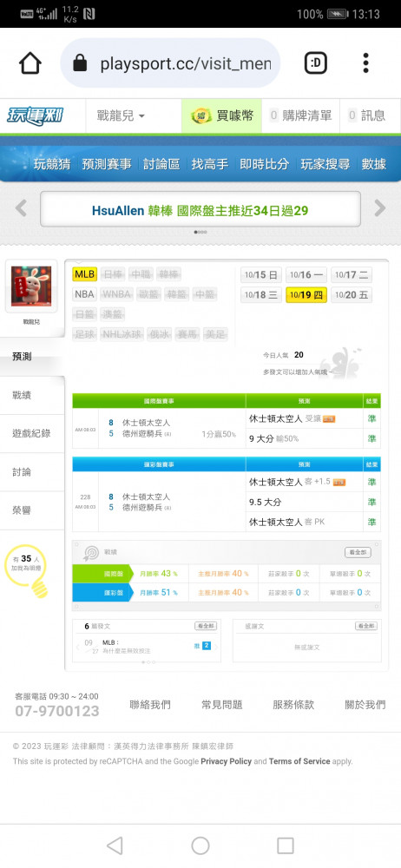Screen dimensions: 401x868
Task: Click the 買噱幣 coin icon
Action: (201, 115)
